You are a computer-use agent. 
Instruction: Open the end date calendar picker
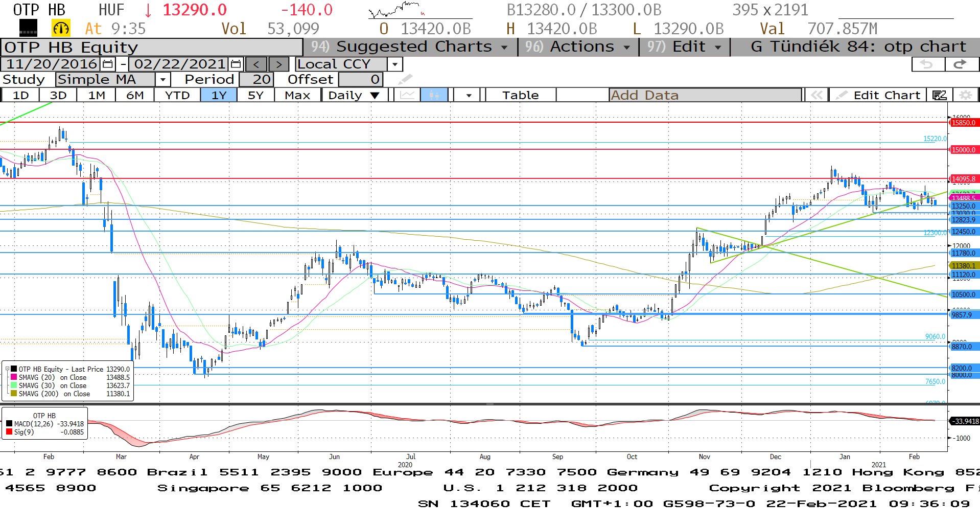236,64
